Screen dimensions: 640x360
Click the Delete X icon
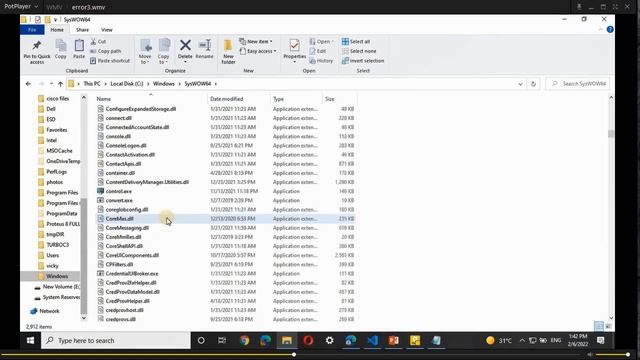(185, 45)
